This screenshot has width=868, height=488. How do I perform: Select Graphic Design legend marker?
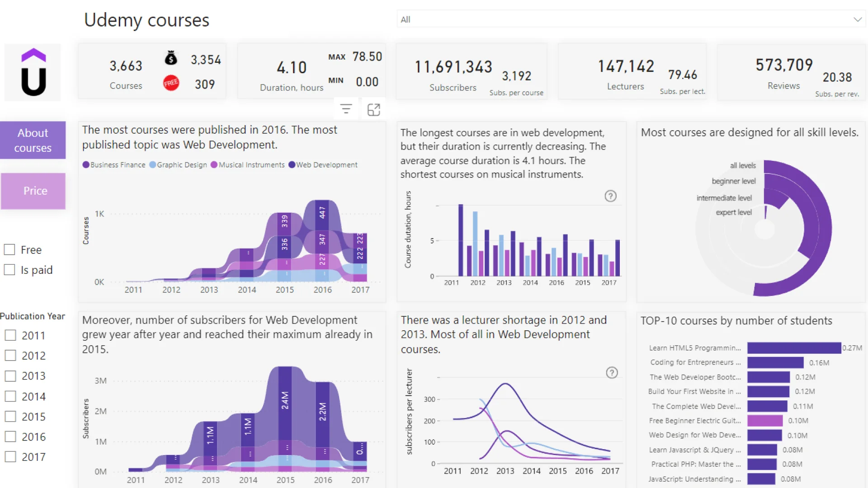tap(153, 165)
